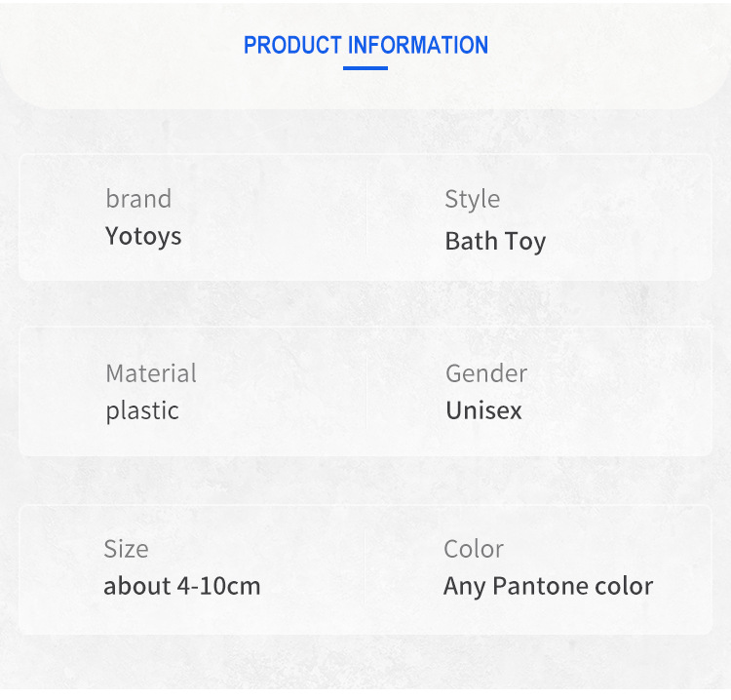The height and width of the screenshot is (700, 731).
Task: Click the 'brand' field label
Action: coord(138,199)
